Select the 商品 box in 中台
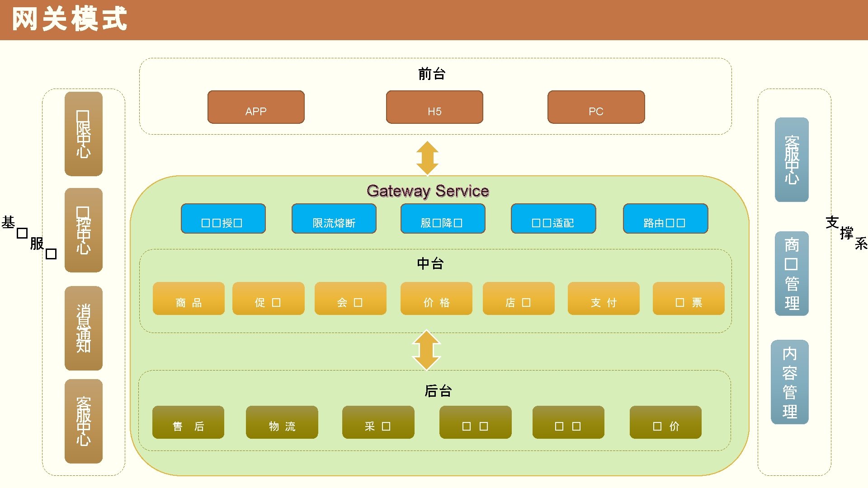The height and width of the screenshot is (488, 868). coord(189,299)
